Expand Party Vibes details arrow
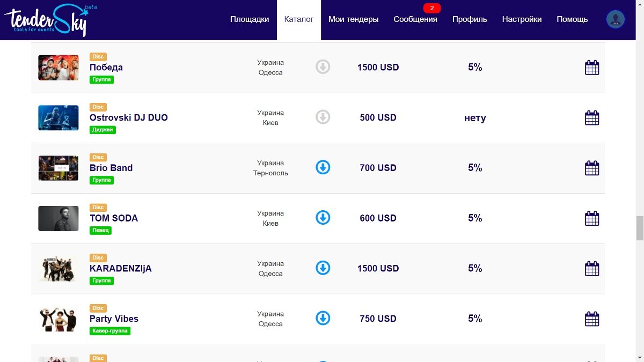The width and height of the screenshot is (644, 362). [323, 318]
